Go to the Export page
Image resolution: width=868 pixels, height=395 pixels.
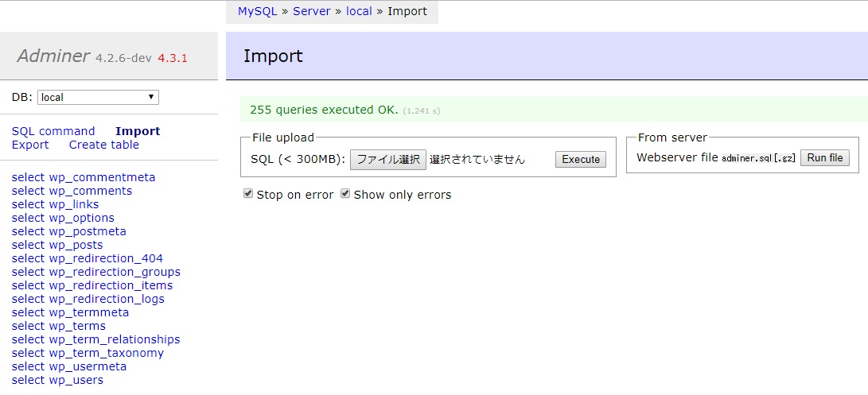(x=30, y=145)
